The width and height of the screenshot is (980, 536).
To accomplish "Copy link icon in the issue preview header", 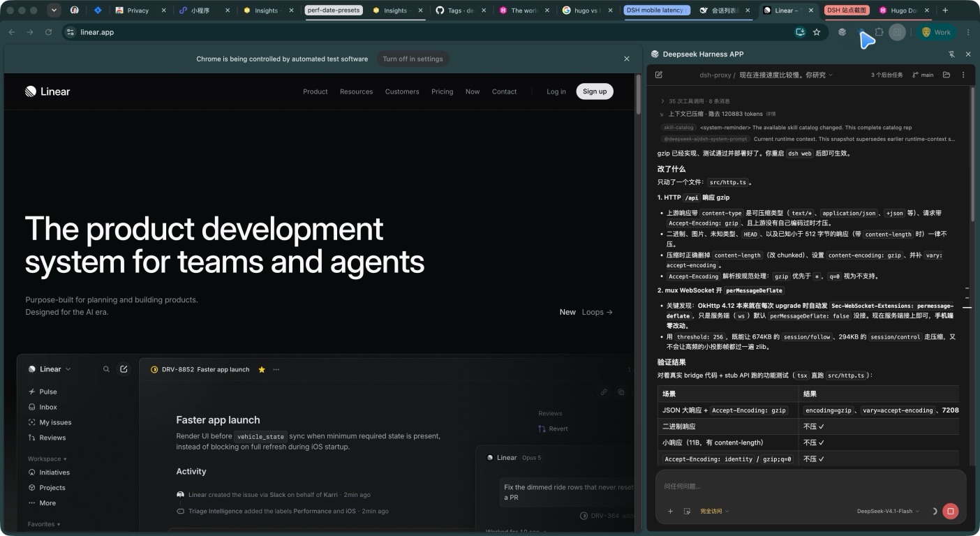I will [x=604, y=392].
